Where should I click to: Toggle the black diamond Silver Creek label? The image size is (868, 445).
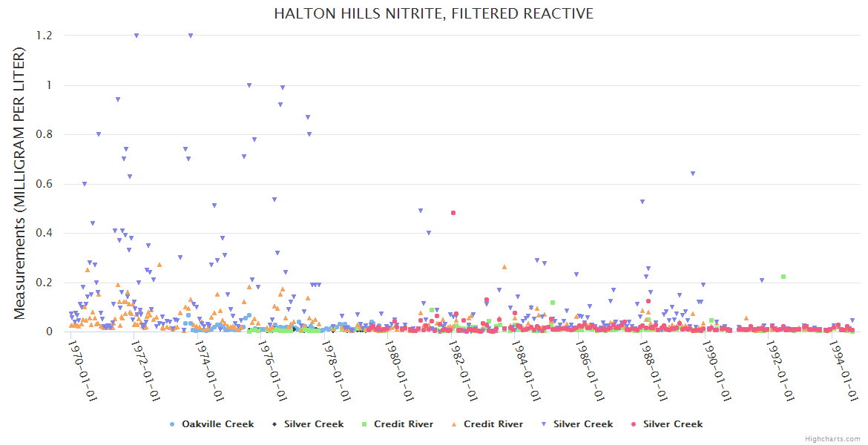pos(314,424)
